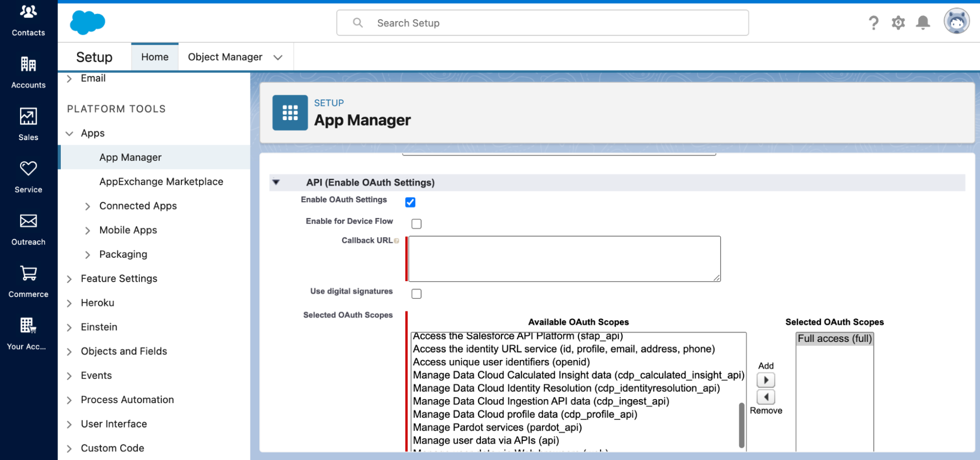
Task: Enable the Device Flow checkbox
Action: pos(416,223)
